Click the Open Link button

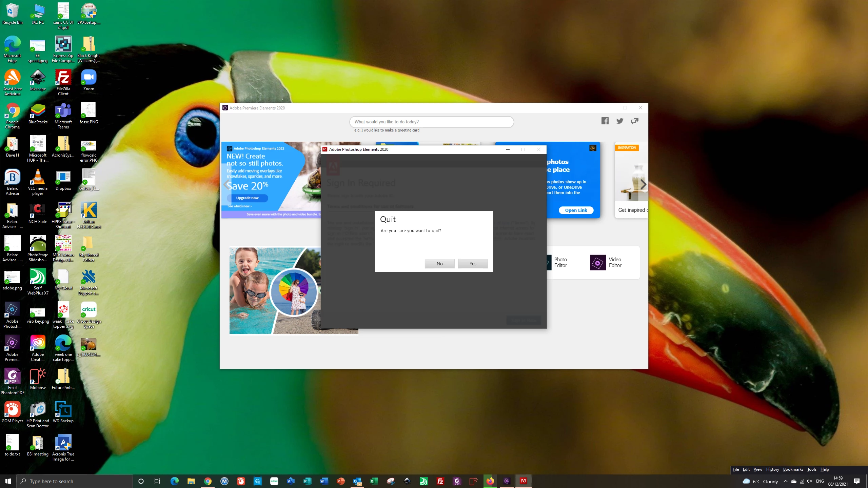click(x=576, y=210)
